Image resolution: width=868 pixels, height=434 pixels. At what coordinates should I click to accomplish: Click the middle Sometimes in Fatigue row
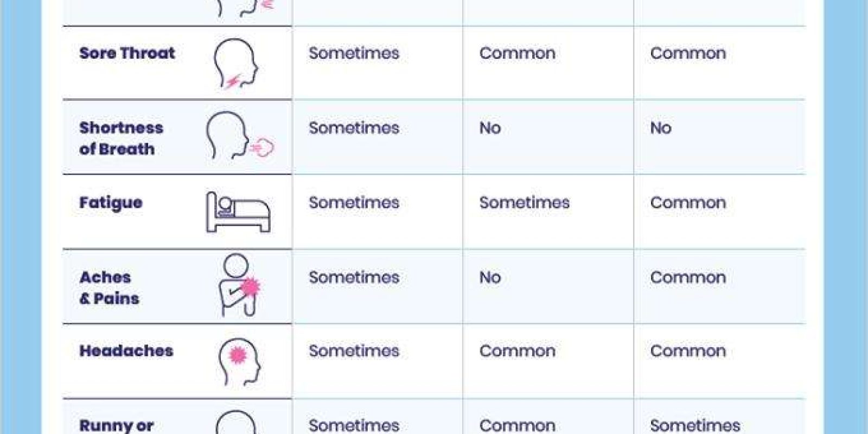[x=525, y=203]
